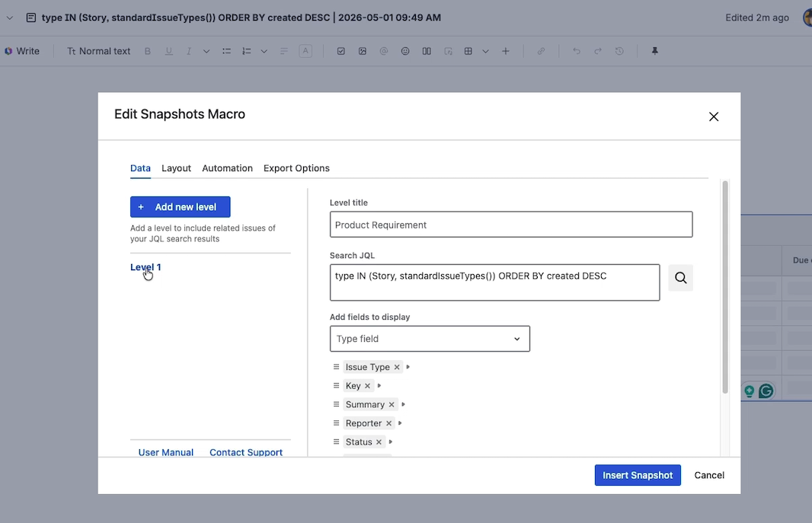Remove the Reporter field
812x523 pixels.
(388, 423)
